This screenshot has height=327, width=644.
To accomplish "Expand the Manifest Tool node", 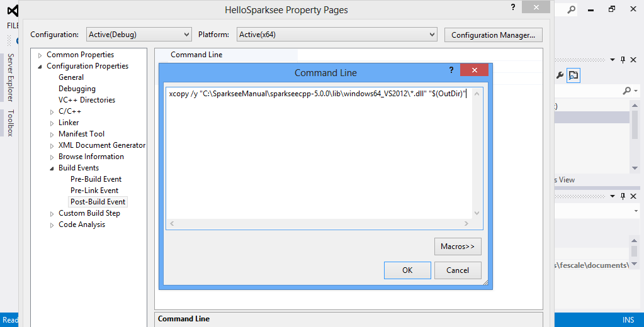I will (x=52, y=135).
